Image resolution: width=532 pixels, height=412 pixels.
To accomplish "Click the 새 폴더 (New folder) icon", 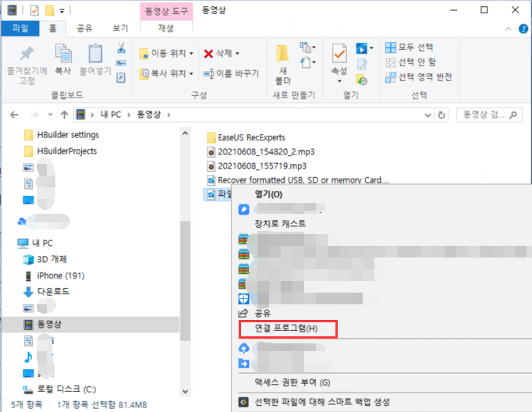I will [x=282, y=54].
